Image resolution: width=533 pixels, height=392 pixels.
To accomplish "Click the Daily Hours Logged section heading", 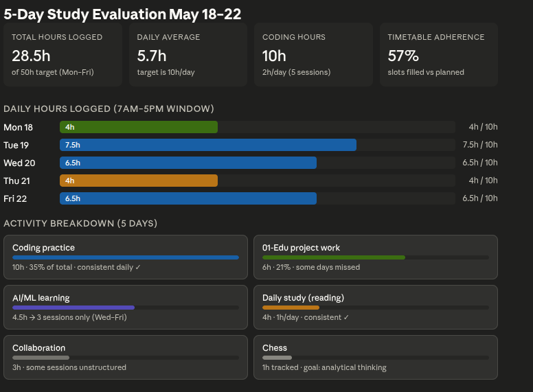I will [x=109, y=108].
